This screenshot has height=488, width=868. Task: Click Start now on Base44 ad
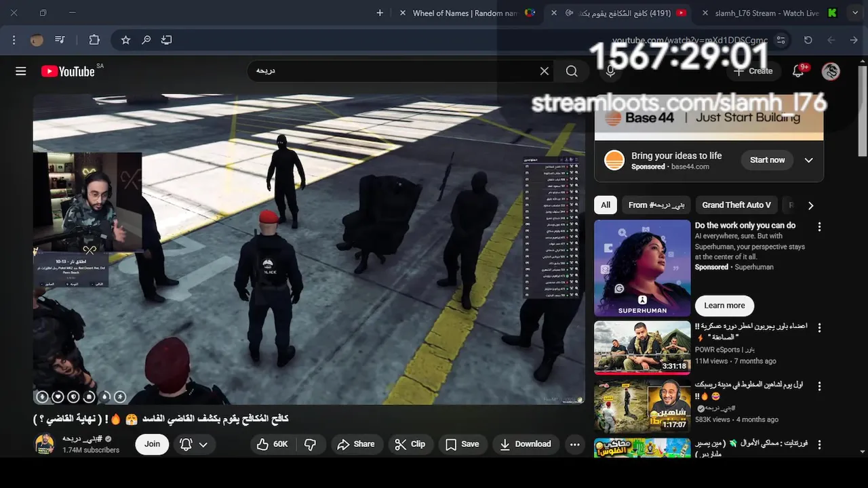[x=767, y=160]
